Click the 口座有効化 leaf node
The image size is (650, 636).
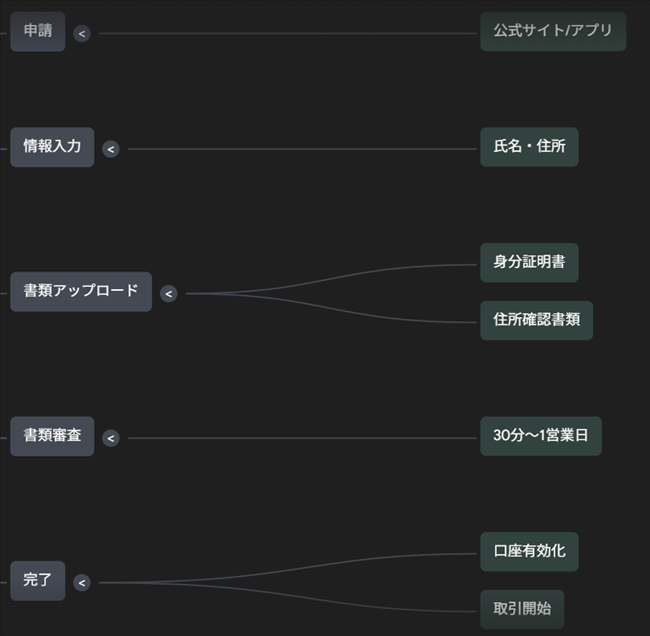[x=529, y=552]
